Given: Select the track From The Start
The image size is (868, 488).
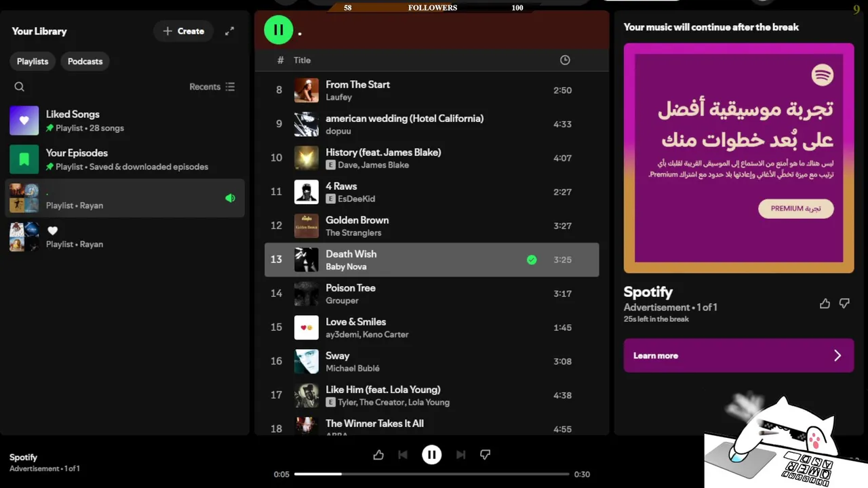Looking at the screenshot, I should pyautogui.click(x=357, y=85).
